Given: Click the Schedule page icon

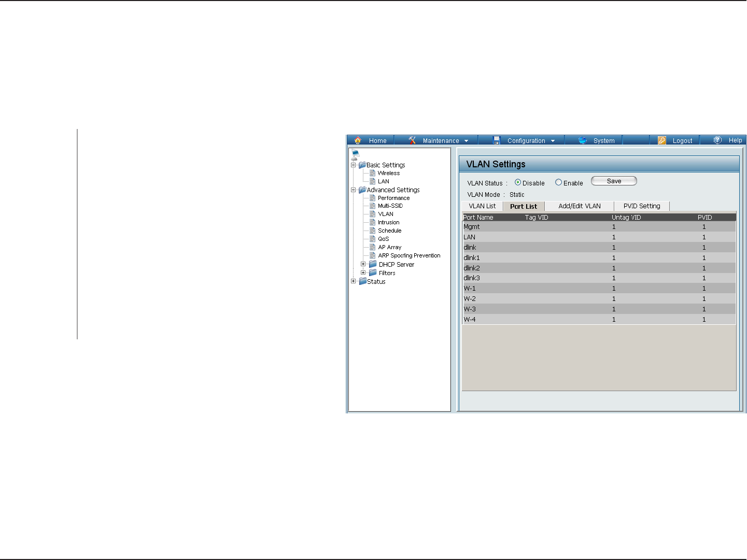Looking at the screenshot, I should pos(372,231).
